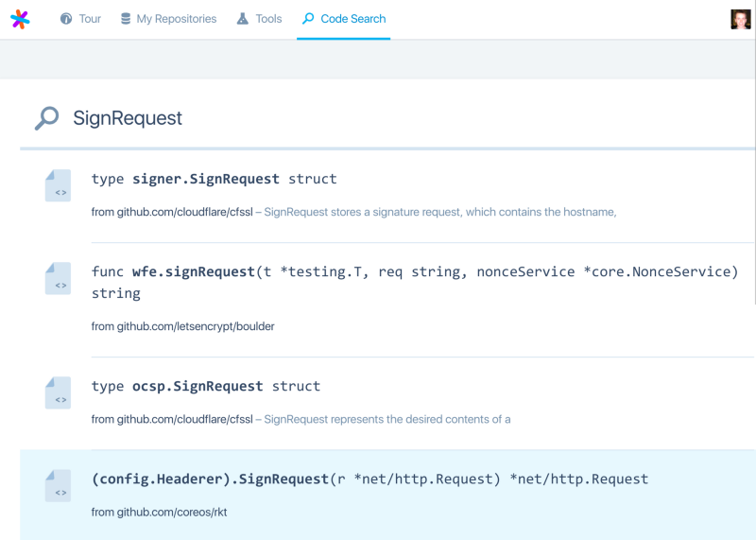
Task: Click the code file icon for wfe.signRequest
Action: tap(58, 278)
